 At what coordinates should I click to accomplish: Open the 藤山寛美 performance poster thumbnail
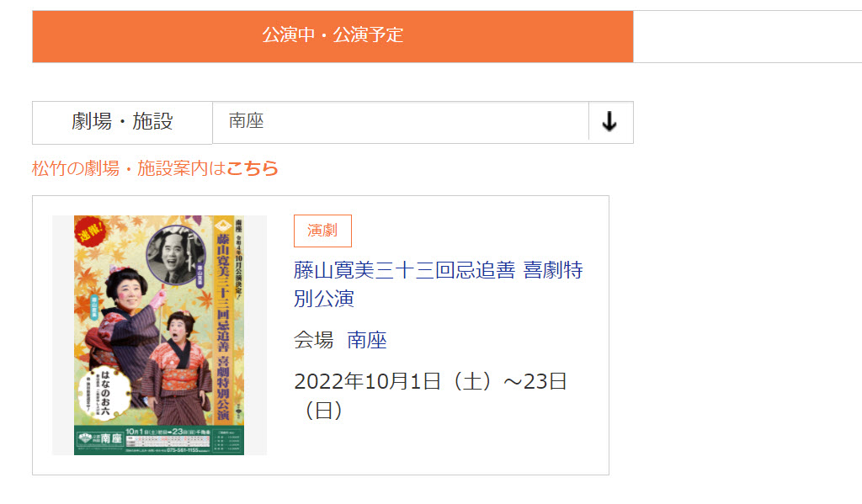(159, 335)
